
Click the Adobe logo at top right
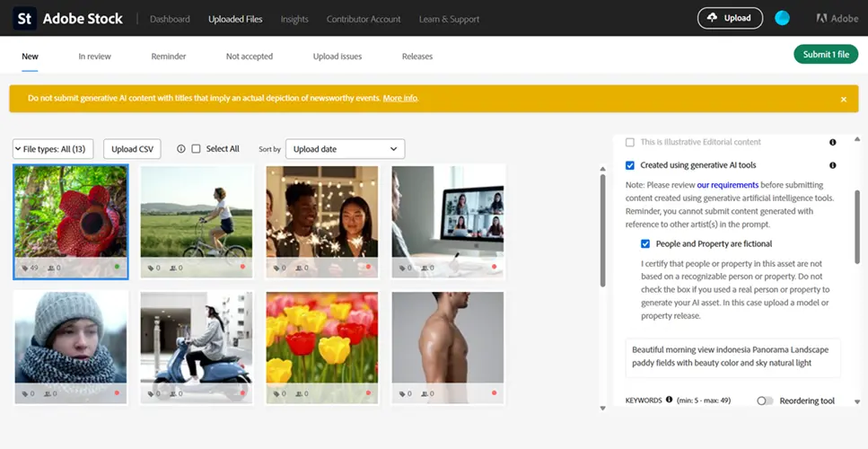click(837, 18)
